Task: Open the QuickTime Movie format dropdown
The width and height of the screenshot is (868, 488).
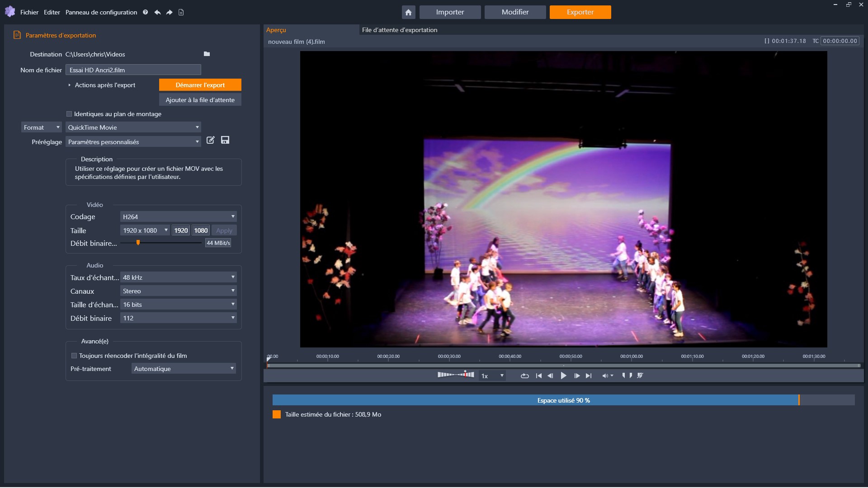Action: click(133, 127)
